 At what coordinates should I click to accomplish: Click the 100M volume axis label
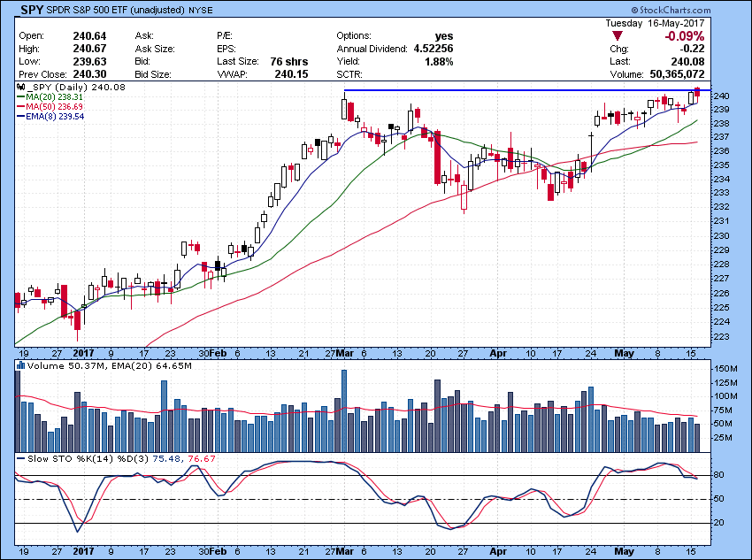[725, 396]
